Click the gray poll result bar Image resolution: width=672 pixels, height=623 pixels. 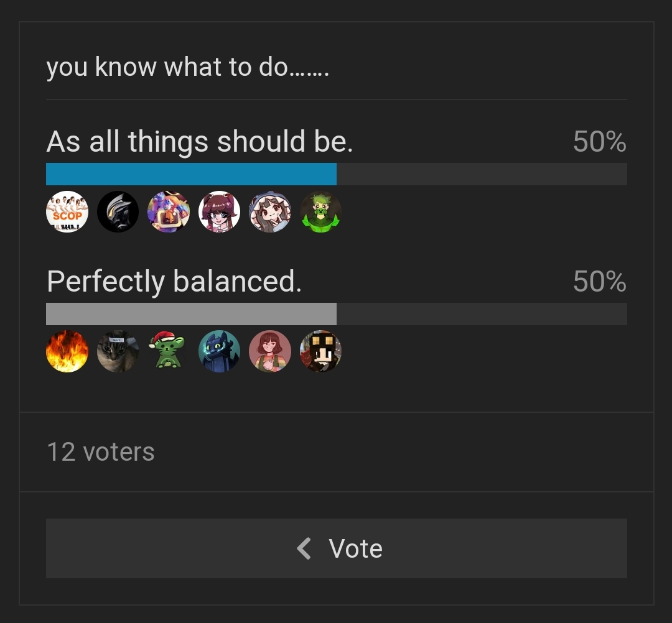click(191, 314)
